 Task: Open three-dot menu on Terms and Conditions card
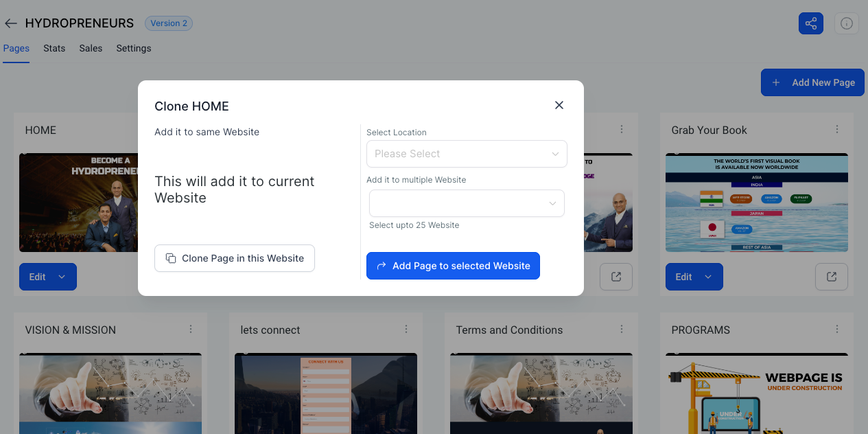[622, 330]
